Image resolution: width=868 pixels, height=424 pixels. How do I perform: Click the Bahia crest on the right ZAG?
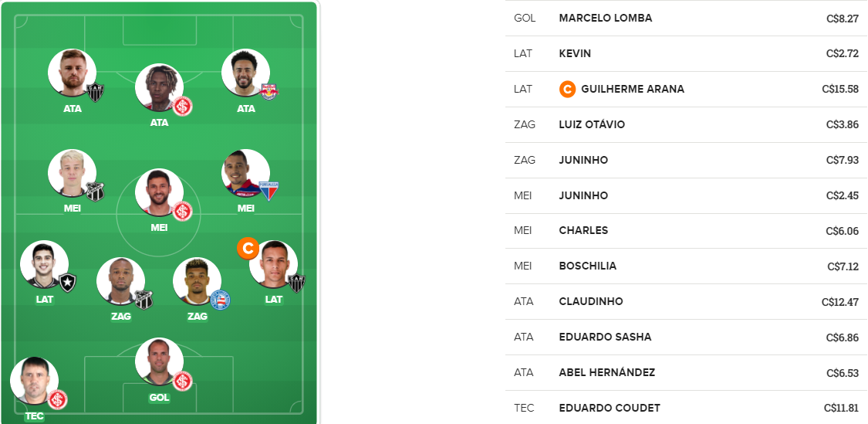[221, 300]
